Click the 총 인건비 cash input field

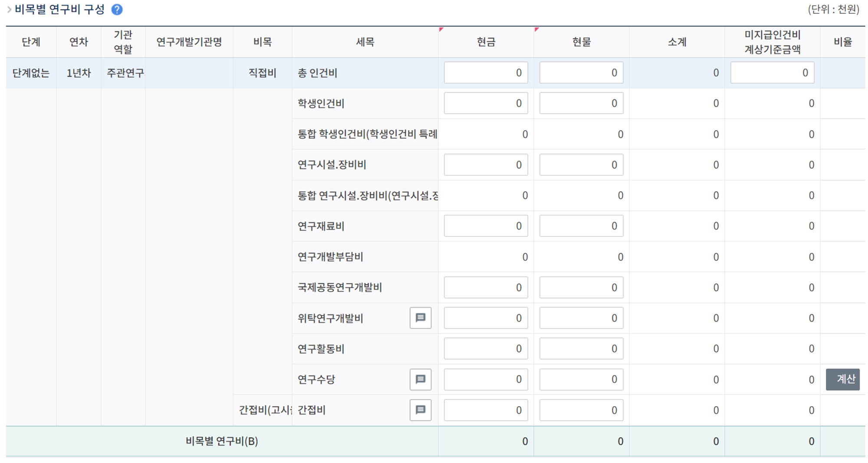point(486,72)
